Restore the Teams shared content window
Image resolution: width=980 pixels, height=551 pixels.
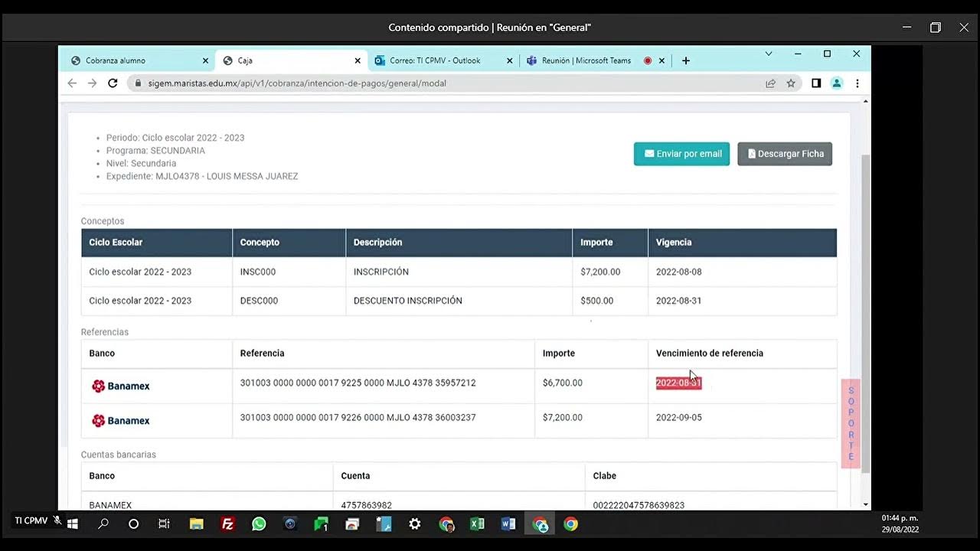[935, 28]
